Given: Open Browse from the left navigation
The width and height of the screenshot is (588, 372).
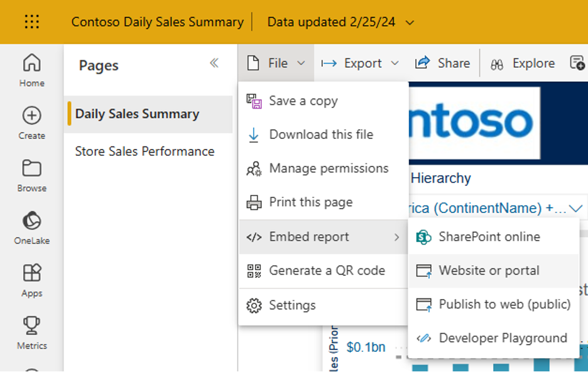Looking at the screenshot, I should [x=32, y=175].
